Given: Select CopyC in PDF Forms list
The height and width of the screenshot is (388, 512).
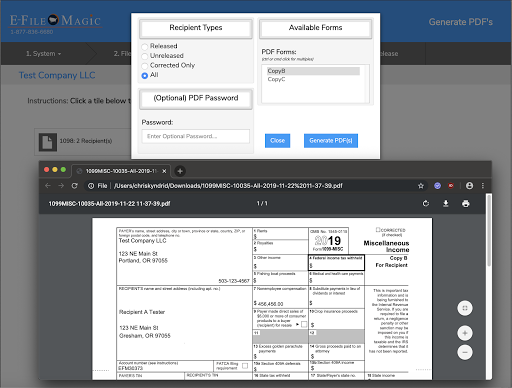Looking at the screenshot, I should 276,79.
